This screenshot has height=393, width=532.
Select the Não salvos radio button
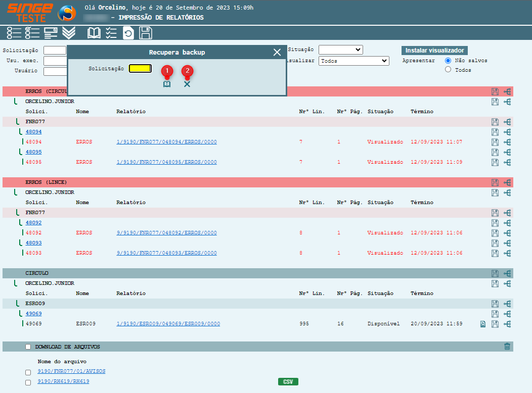448,60
